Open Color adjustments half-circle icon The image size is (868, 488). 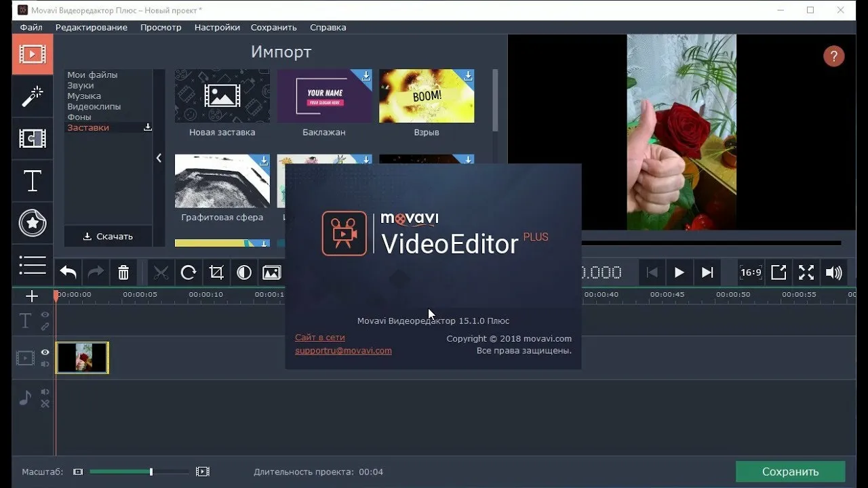pos(244,272)
